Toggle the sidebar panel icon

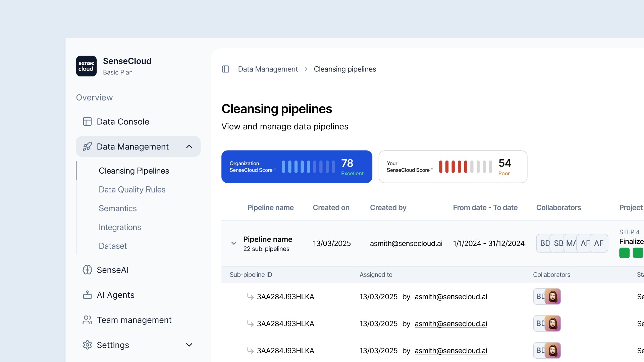225,69
